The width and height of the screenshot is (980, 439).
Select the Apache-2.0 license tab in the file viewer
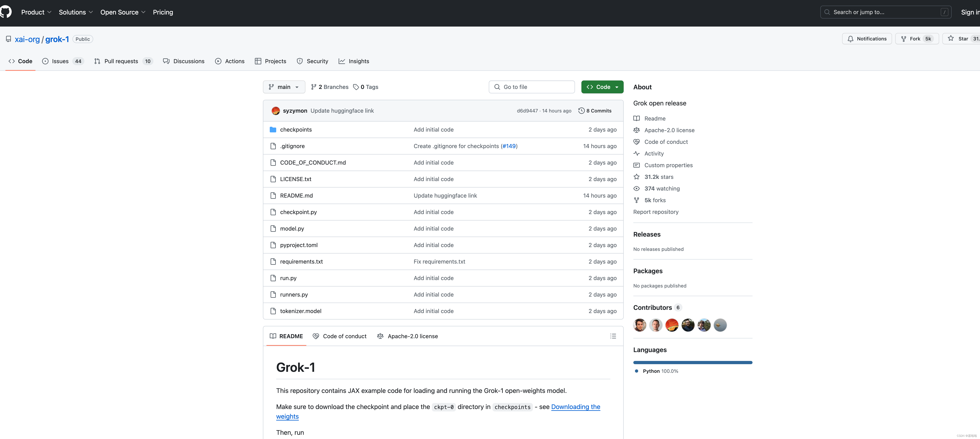coord(407,336)
